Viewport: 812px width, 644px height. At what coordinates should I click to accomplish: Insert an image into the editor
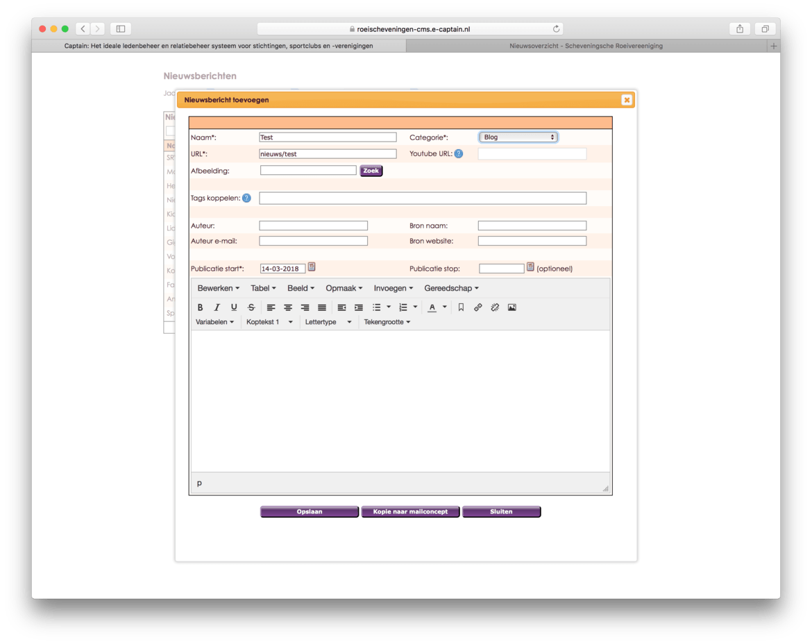(x=512, y=307)
